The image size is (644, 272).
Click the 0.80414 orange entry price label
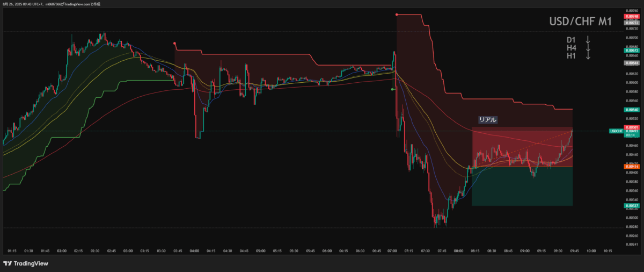click(632, 167)
